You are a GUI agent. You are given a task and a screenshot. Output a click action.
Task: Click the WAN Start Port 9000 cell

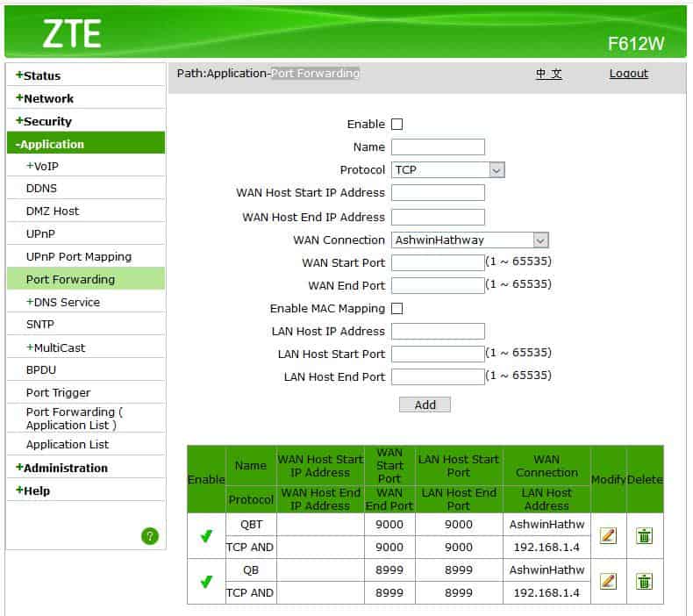[389, 525]
